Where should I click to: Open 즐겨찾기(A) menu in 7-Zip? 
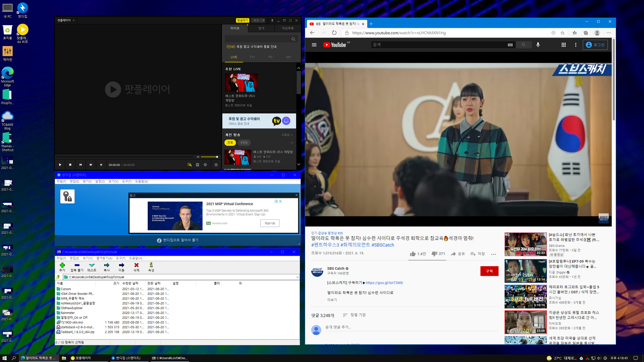pos(104,258)
